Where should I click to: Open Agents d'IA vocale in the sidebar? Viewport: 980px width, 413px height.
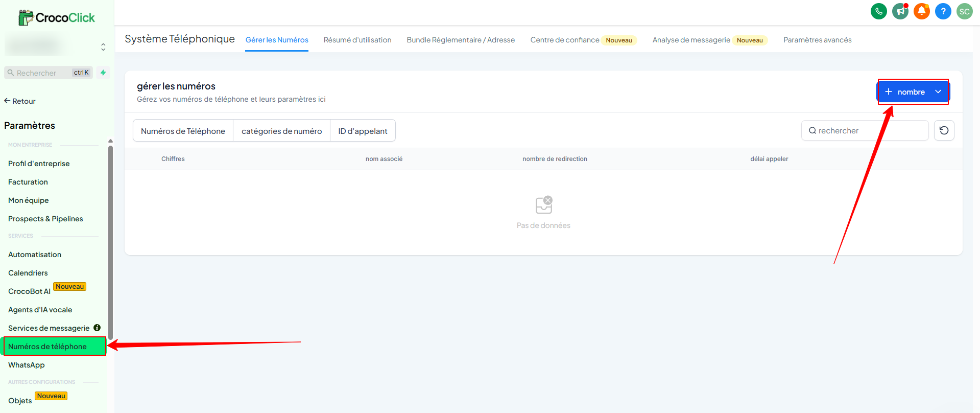coord(40,310)
